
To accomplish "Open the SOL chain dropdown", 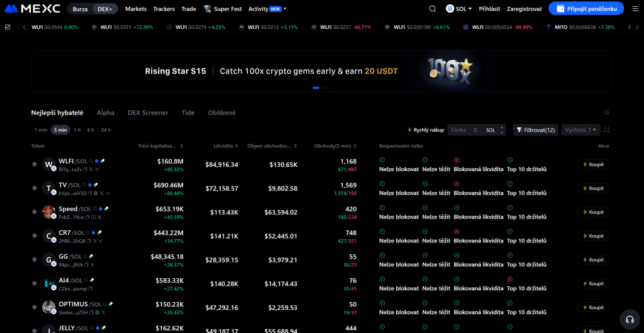I will (459, 9).
